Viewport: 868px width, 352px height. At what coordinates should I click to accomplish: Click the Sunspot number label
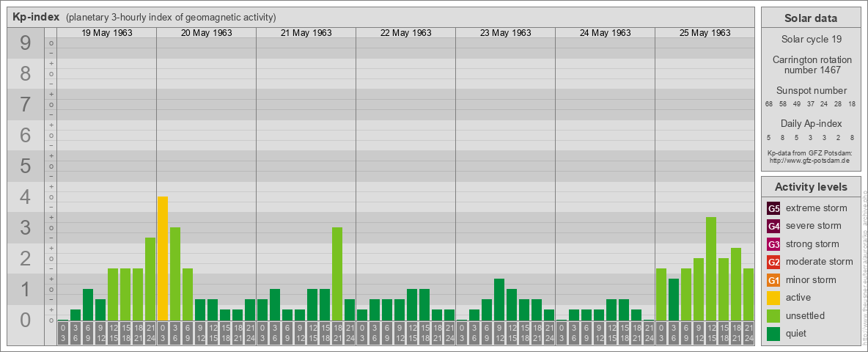(x=811, y=91)
